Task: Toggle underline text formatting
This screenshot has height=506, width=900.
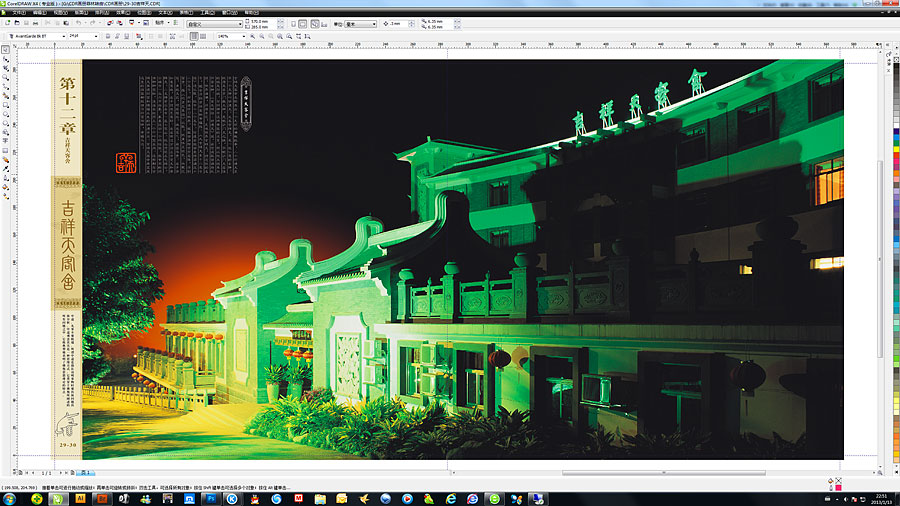Action: coord(126,36)
